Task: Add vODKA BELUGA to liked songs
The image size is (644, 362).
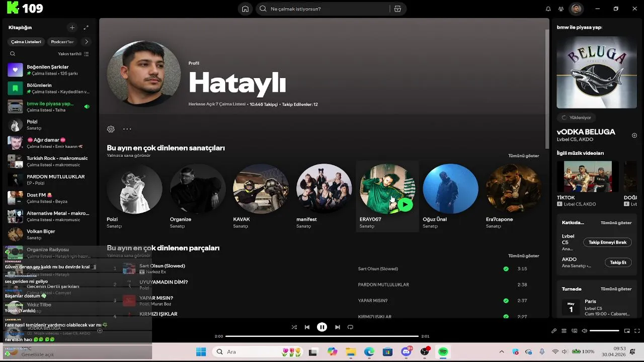Action: tap(634, 135)
